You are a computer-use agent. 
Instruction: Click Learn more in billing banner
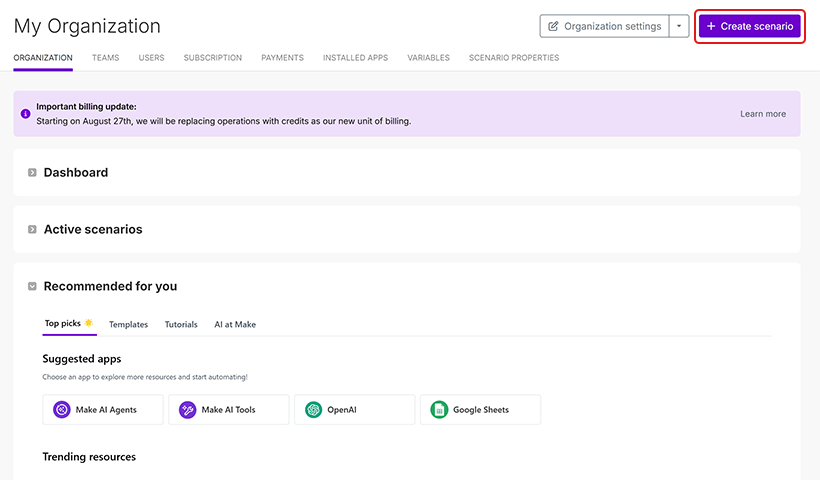point(762,114)
